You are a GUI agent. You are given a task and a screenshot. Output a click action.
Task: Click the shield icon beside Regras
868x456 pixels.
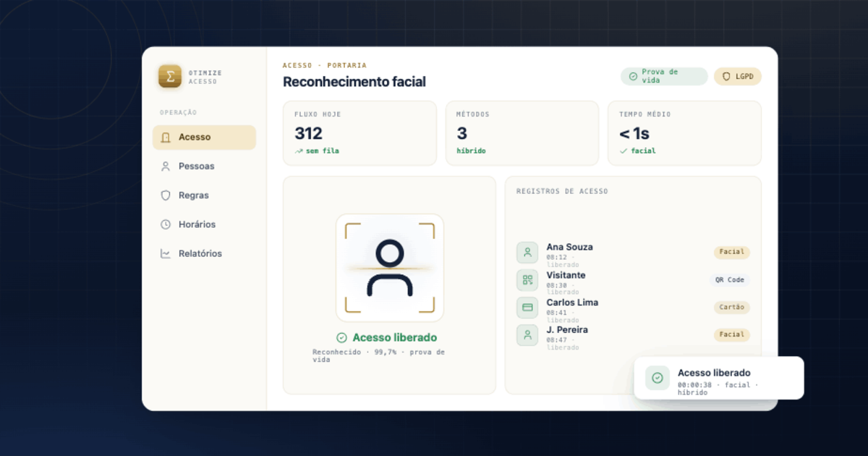166,195
